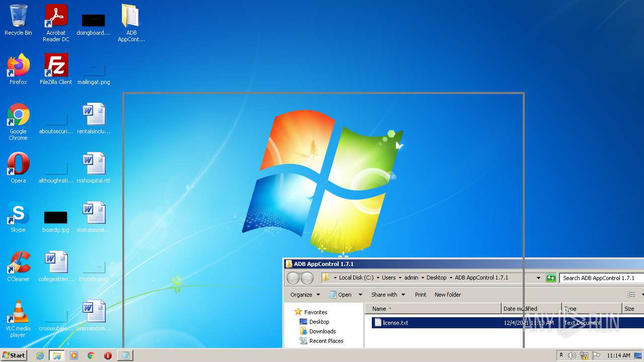Open Action Center flag tray icon
644x362 pixels.
click(596, 355)
